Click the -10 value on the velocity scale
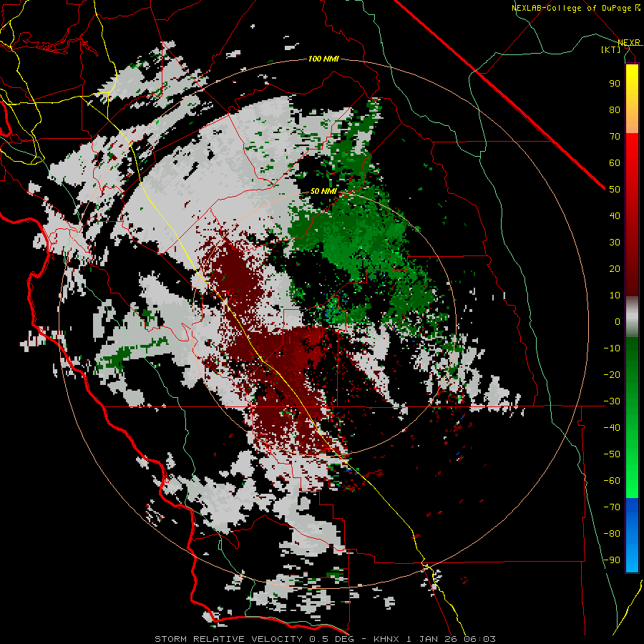The image size is (644, 644). (x=612, y=348)
